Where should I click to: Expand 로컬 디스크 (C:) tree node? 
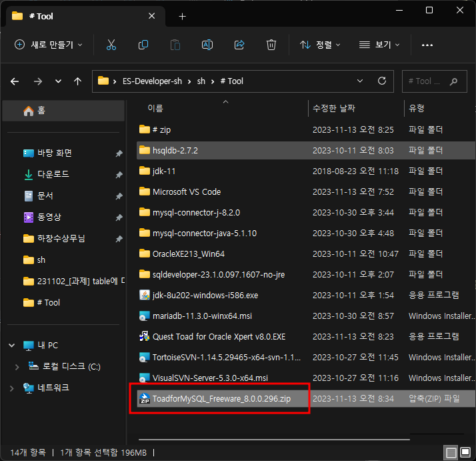(x=17, y=367)
